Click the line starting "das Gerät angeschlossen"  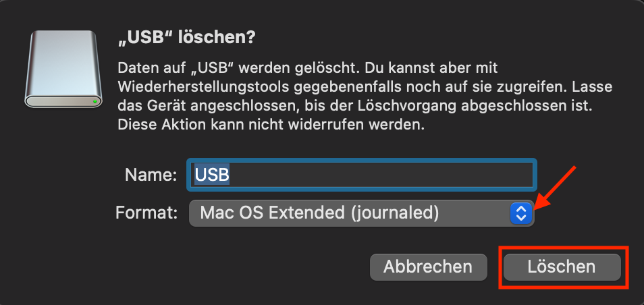click(x=317, y=107)
